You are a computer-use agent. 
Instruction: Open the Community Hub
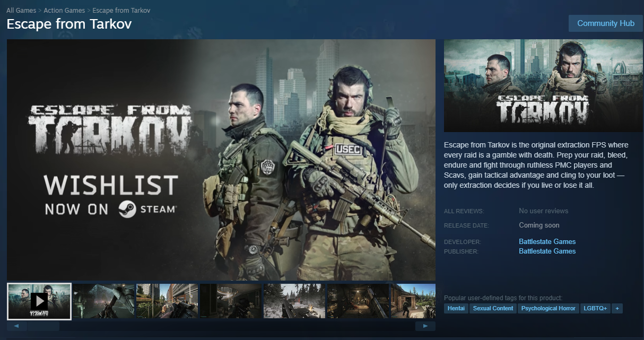tap(605, 23)
